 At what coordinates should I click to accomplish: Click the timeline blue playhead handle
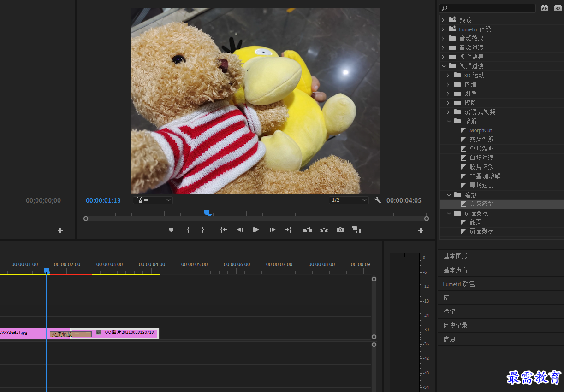point(46,270)
